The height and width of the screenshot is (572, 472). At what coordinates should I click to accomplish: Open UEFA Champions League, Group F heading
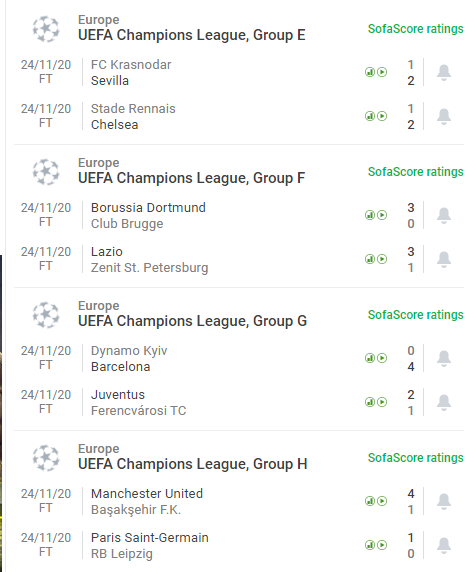tap(191, 178)
